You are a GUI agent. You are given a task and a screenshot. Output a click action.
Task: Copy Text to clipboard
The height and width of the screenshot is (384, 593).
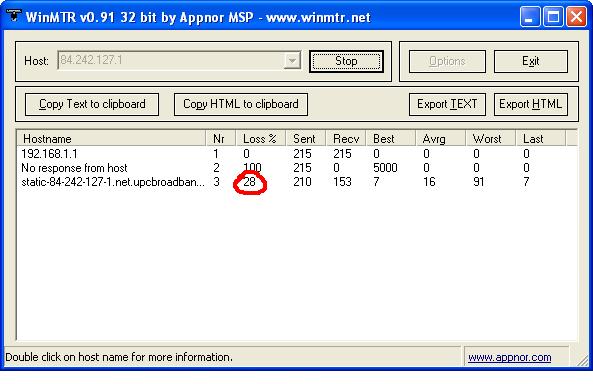click(92, 104)
